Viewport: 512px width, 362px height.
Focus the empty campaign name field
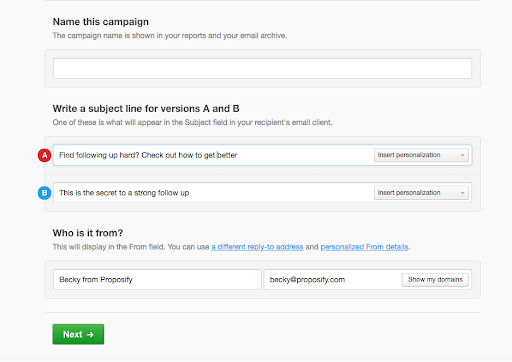pyautogui.click(x=262, y=69)
